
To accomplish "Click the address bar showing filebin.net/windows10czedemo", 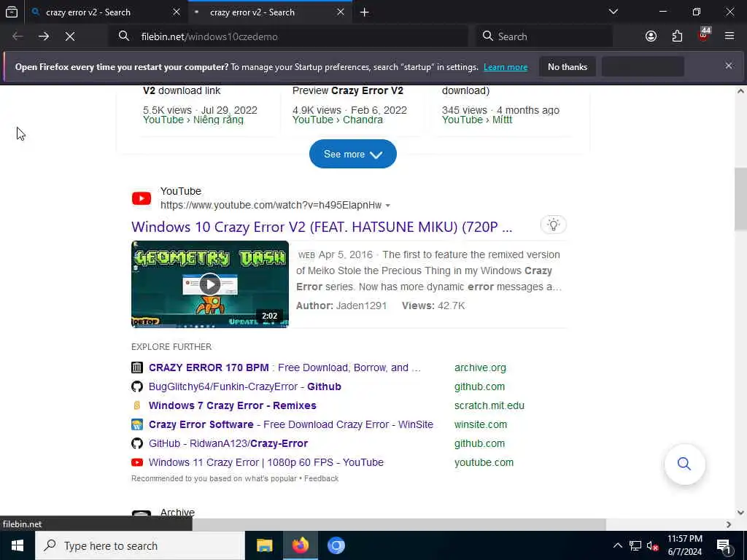I will pyautogui.click(x=288, y=36).
